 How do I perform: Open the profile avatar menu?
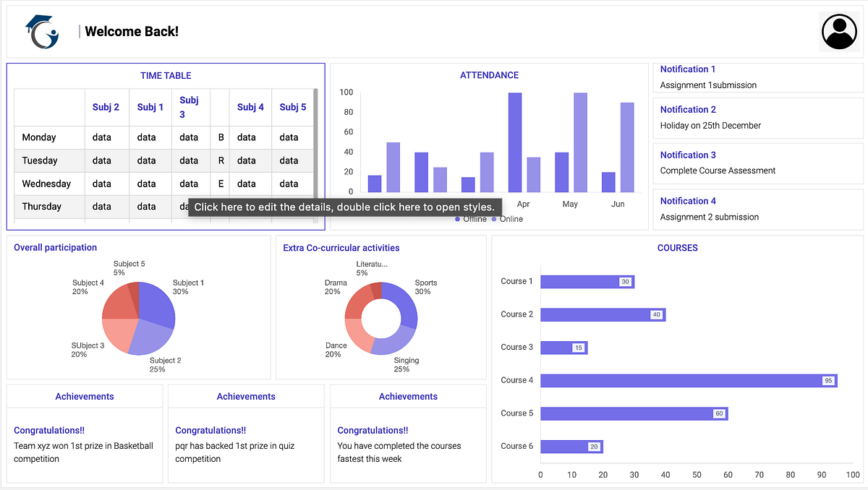839,31
